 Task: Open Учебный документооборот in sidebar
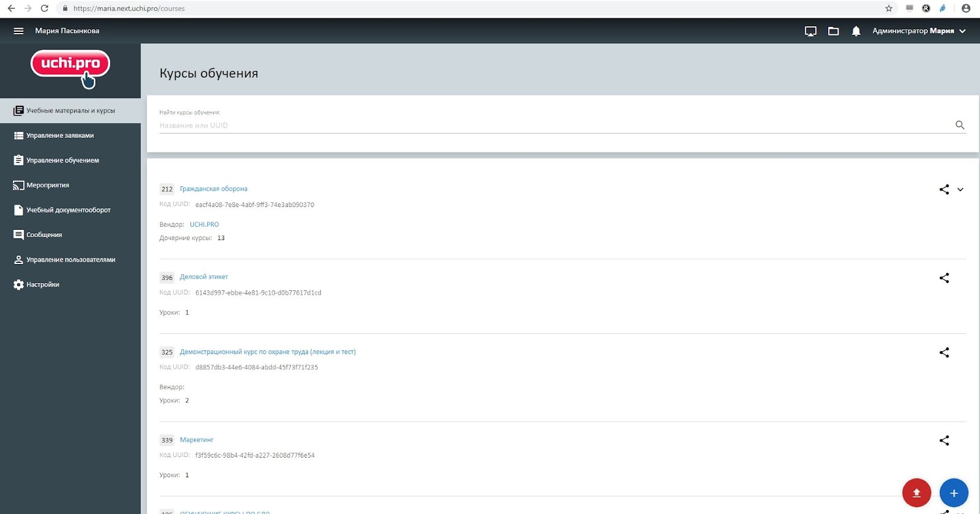(70, 210)
